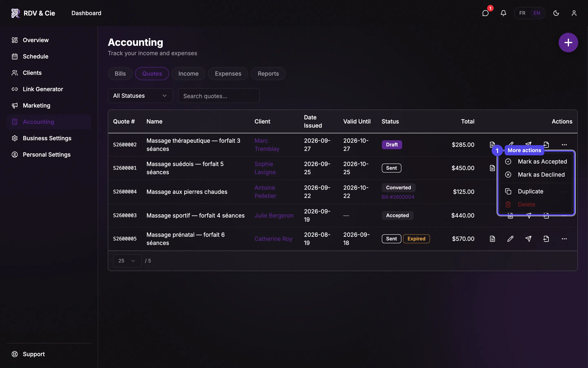Expand the All Statuses dropdown
This screenshot has width=588, height=368.
tap(140, 96)
